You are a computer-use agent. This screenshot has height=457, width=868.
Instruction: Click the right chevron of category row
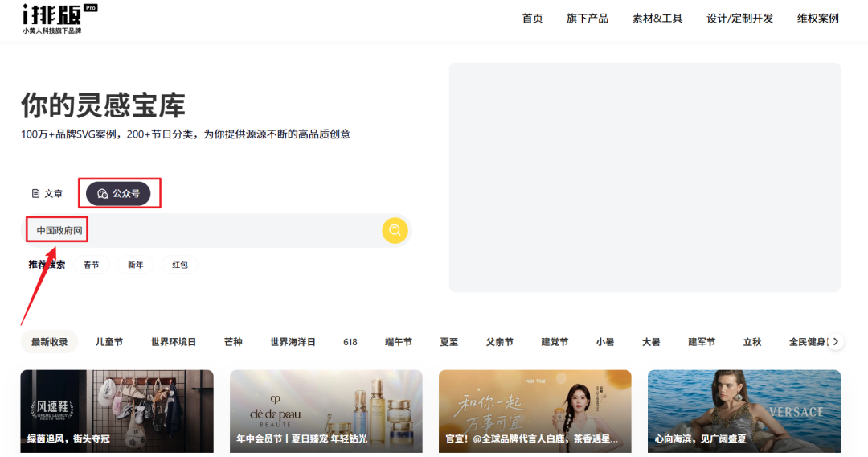[836, 342]
